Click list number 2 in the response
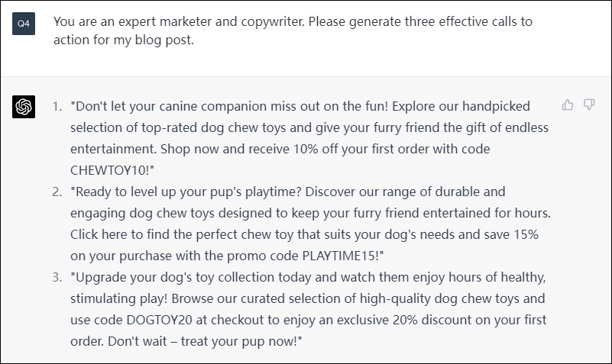 57,191
